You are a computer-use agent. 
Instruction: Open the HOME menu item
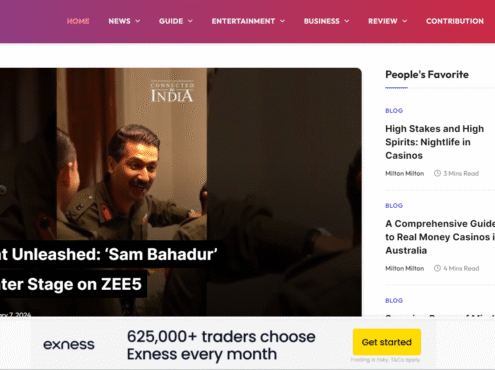click(x=78, y=21)
